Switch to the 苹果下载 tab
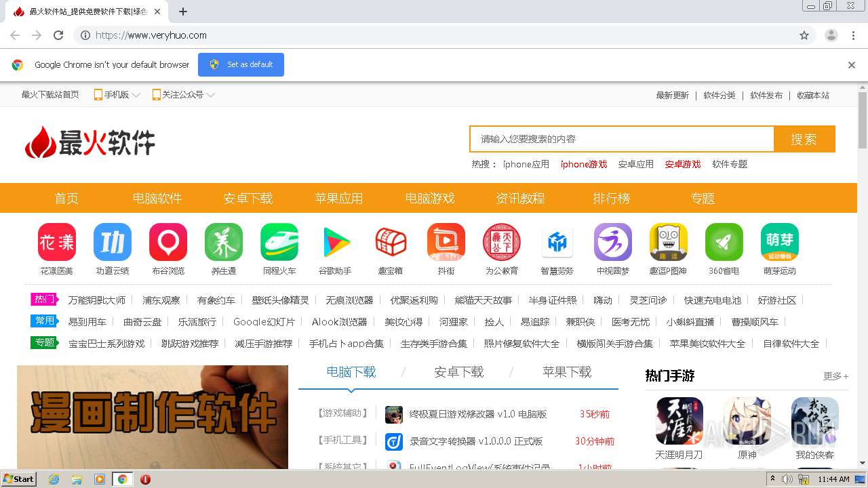 (567, 372)
